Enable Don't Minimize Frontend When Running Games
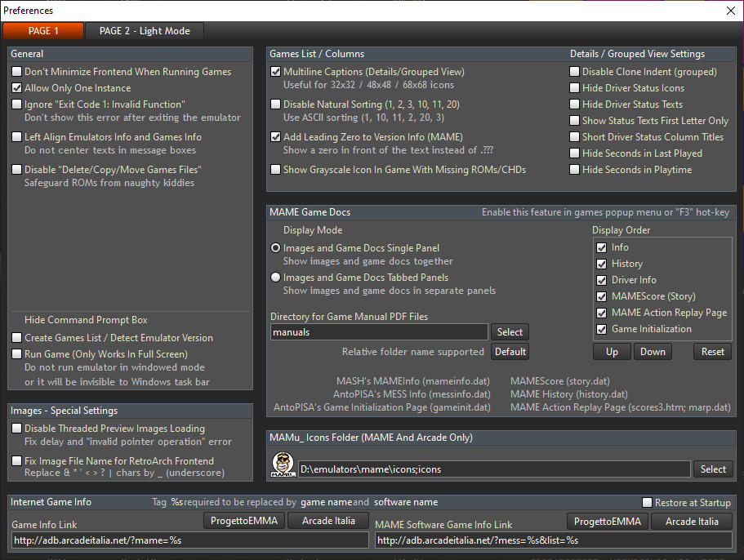The height and width of the screenshot is (560, 744). 17,72
